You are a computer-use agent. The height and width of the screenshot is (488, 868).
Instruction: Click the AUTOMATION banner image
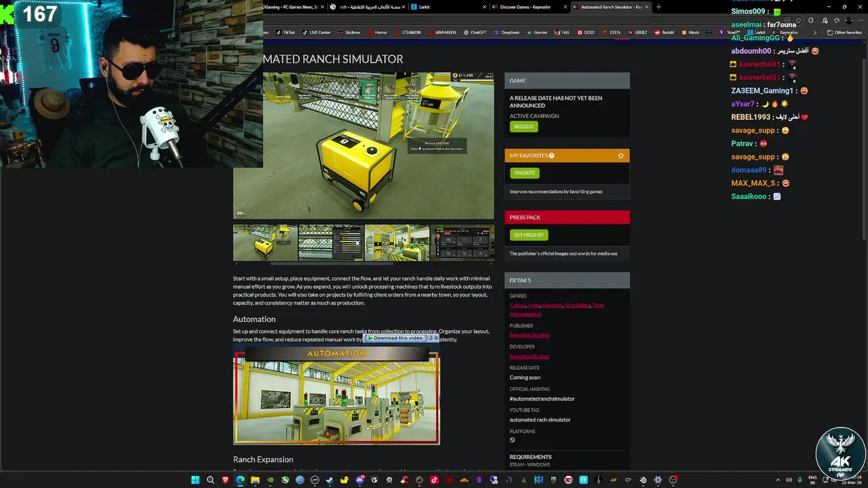336,395
